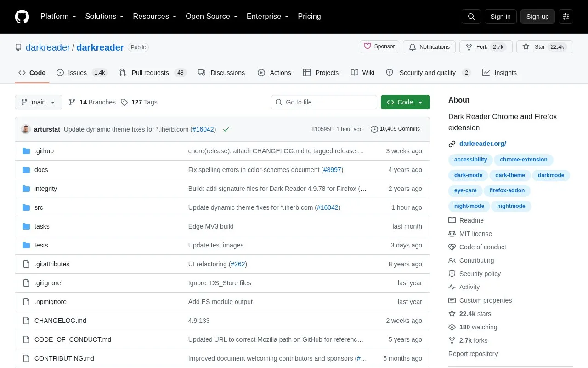
Task: Expand the Open Source menu
Action: (212, 17)
